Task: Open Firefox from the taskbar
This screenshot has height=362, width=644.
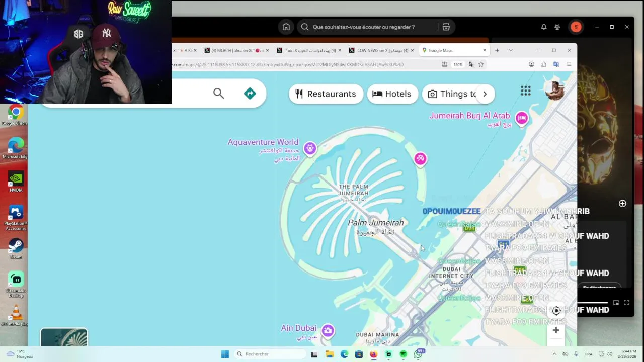Action: point(373,354)
